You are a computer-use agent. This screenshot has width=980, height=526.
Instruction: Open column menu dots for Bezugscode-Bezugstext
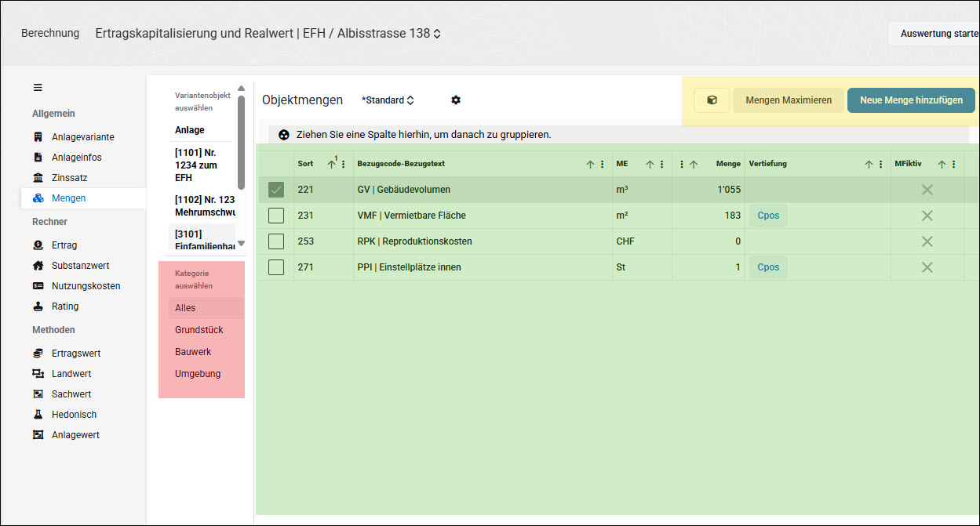point(603,165)
